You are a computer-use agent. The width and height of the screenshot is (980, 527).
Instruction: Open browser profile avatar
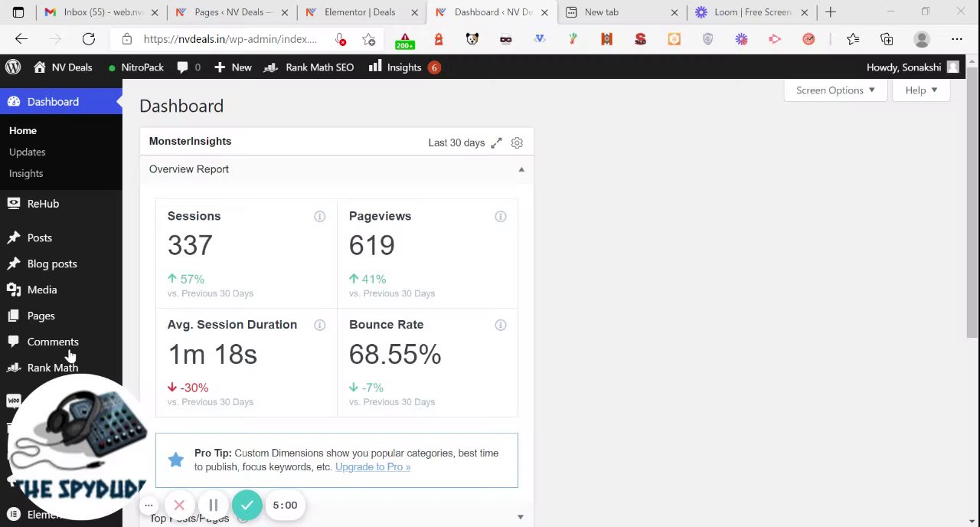click(x=922, y=39)
